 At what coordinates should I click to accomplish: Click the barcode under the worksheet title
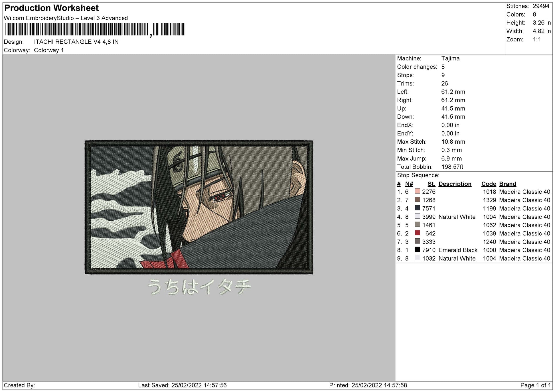point(95,30)
